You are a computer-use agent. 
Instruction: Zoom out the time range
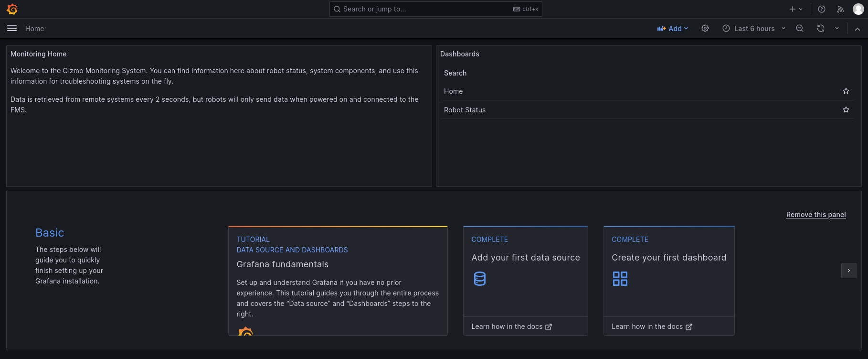[x=800, y=29]
